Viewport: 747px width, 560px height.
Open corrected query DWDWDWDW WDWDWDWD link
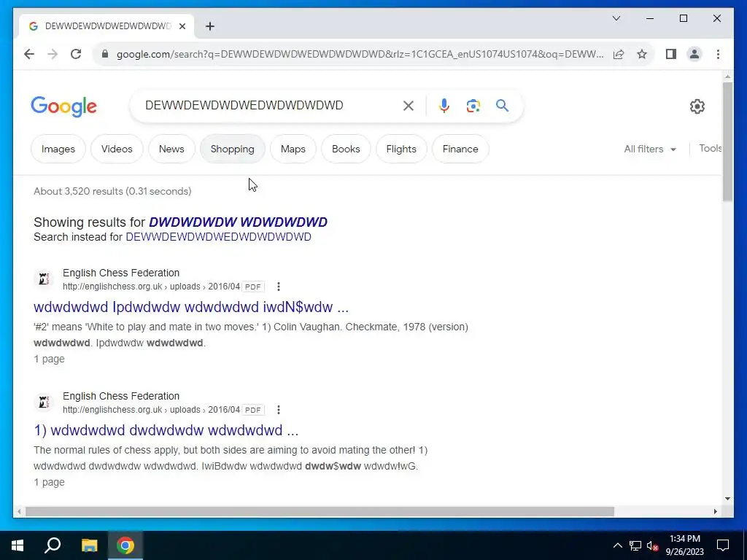(239, 222)
